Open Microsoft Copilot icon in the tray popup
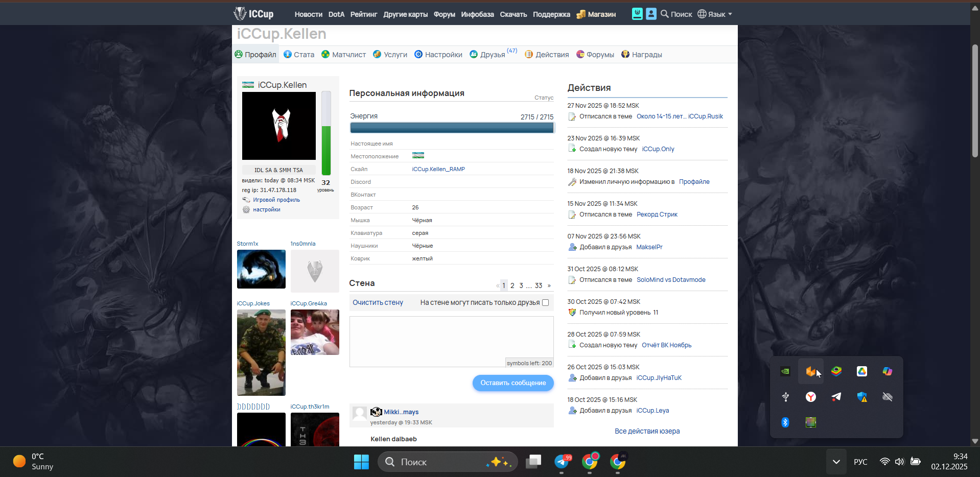Screen dimensions: 980x477 888,371
